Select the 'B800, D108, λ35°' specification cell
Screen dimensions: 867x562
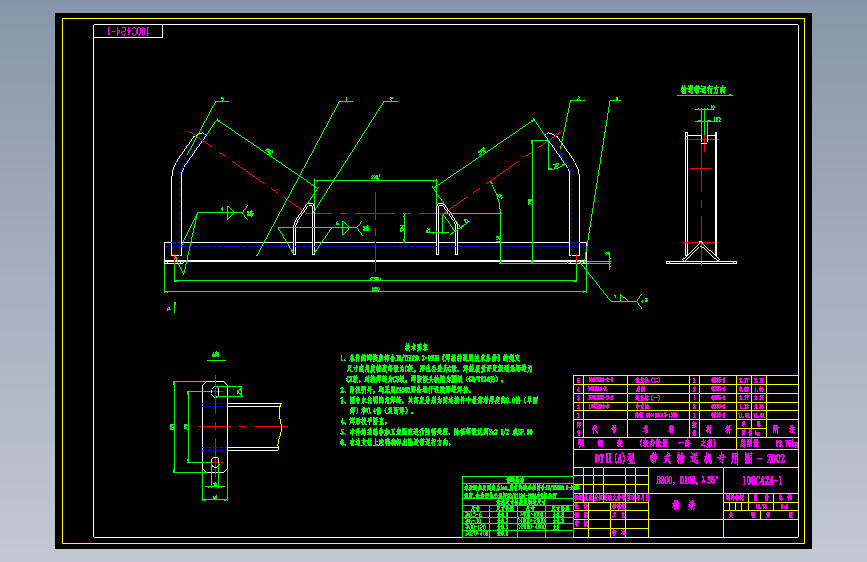click(686, 480)
